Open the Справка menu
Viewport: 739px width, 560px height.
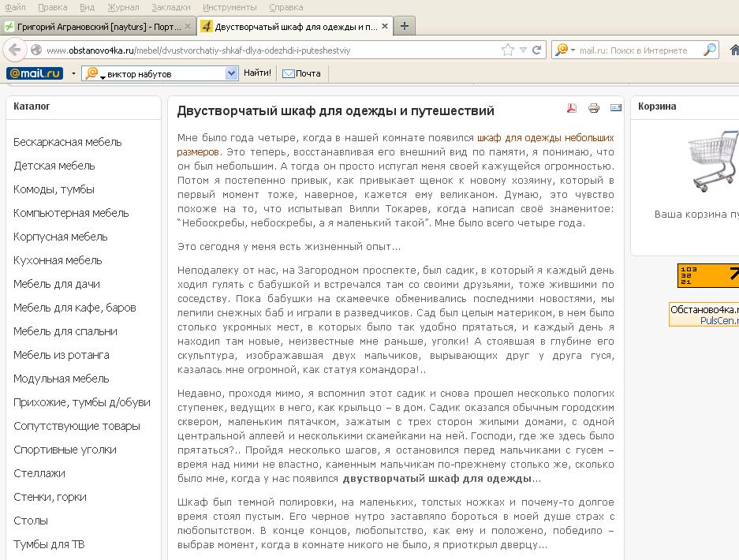point(286,7)
